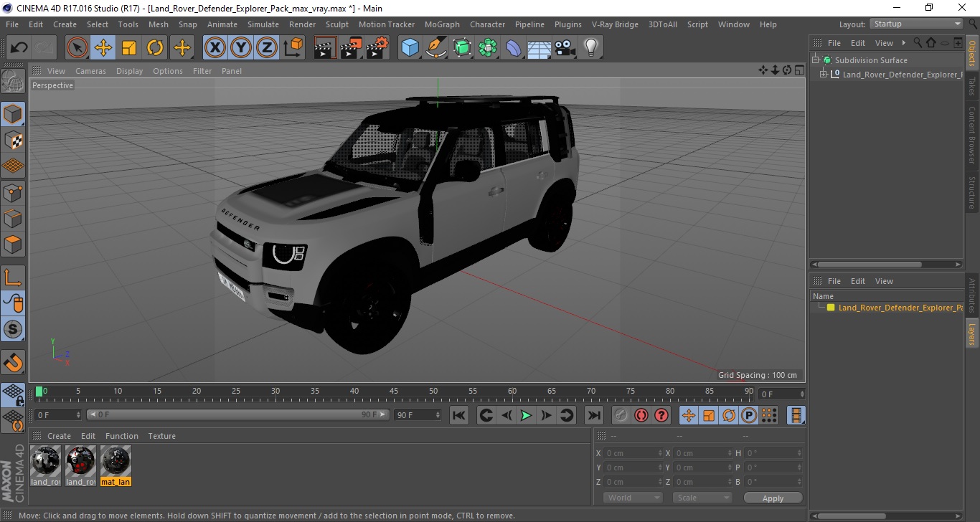Toggle Y axis lock
980x522 pixels.
(241, 48)
